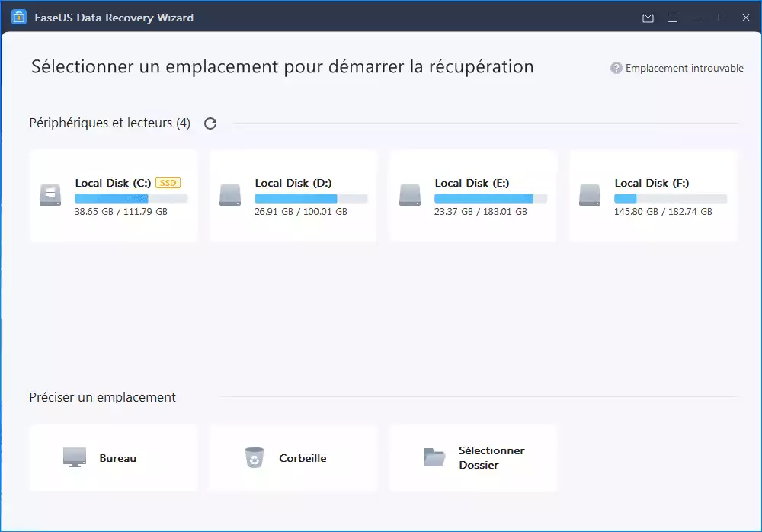Click the EaseUS app logo icon
The width and height of the screenshot is (762, 532).
(19, 17)
